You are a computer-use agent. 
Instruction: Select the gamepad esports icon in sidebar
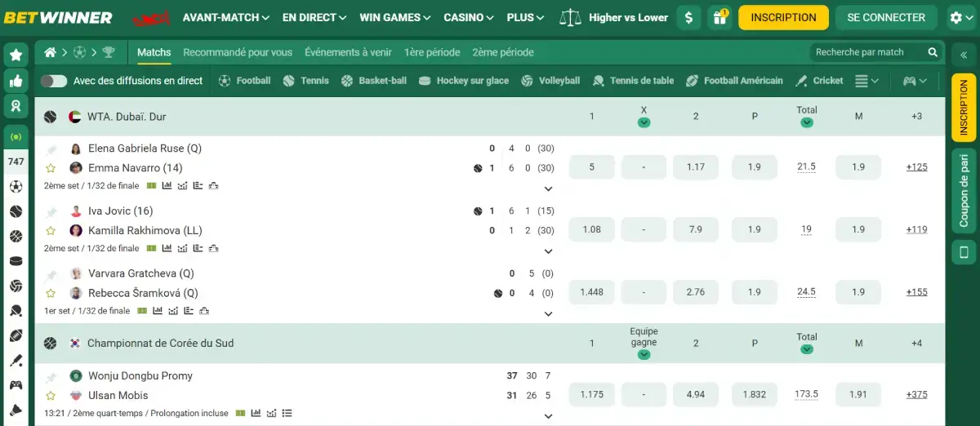[16, 384]
